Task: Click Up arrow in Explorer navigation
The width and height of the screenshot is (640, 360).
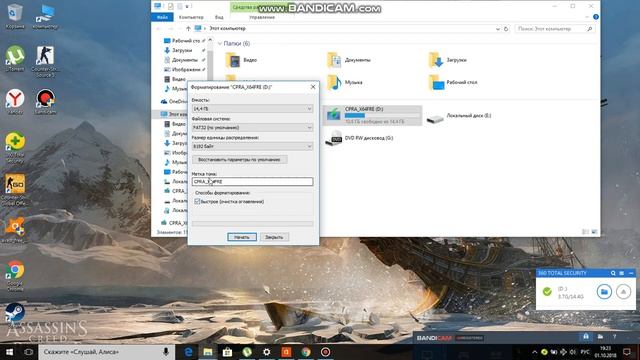Action: click(188, 29)
